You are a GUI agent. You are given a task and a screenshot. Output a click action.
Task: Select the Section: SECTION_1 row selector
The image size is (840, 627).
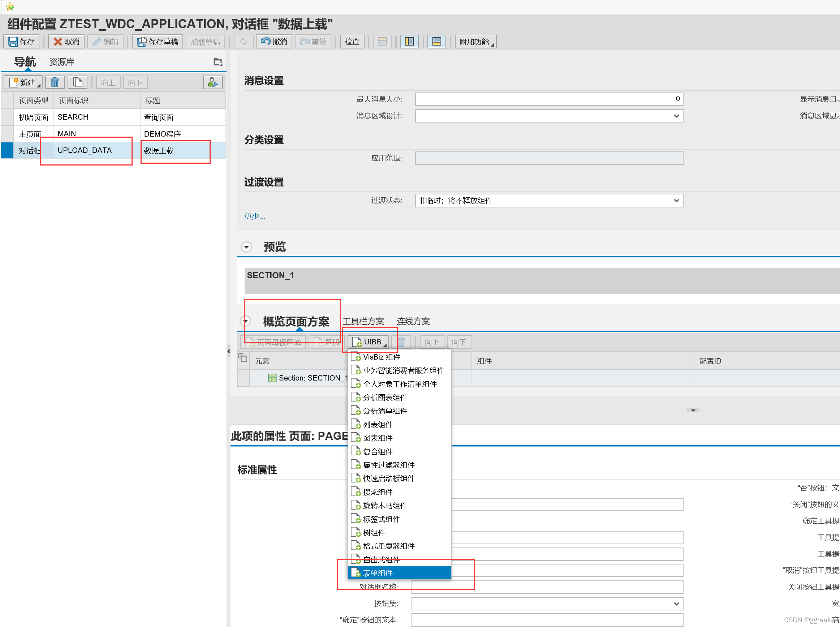tap(243, 378)
